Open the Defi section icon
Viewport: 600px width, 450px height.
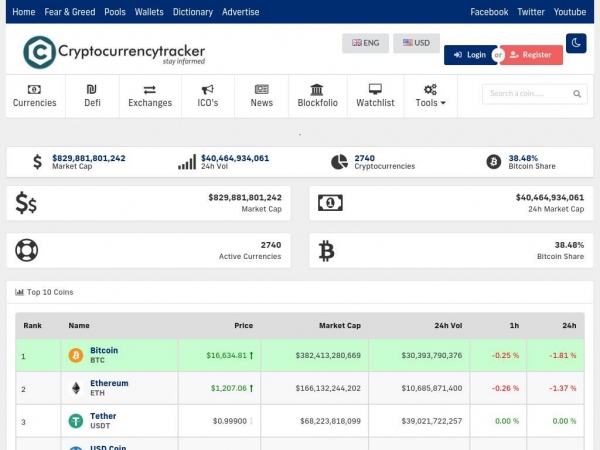tap(92, 90)
